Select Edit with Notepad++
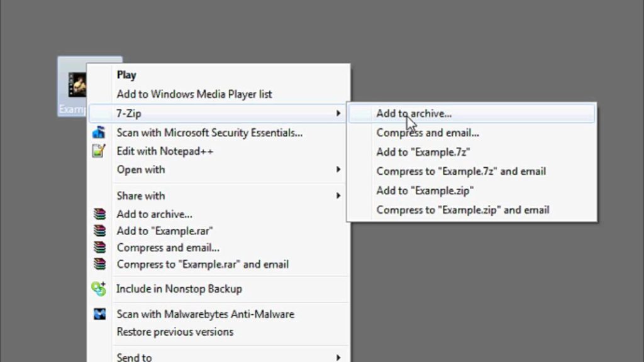The height and width of the screenshot is (362, 644). (x=219, y=151)
